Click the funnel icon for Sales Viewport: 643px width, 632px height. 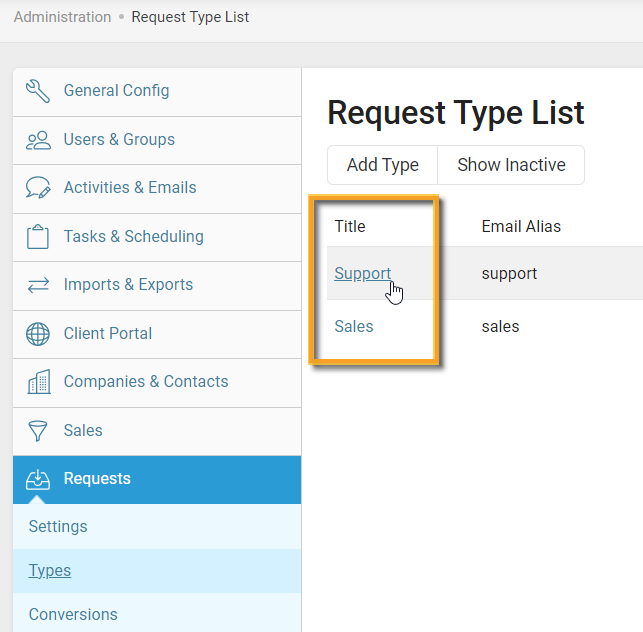click(38, 431)
